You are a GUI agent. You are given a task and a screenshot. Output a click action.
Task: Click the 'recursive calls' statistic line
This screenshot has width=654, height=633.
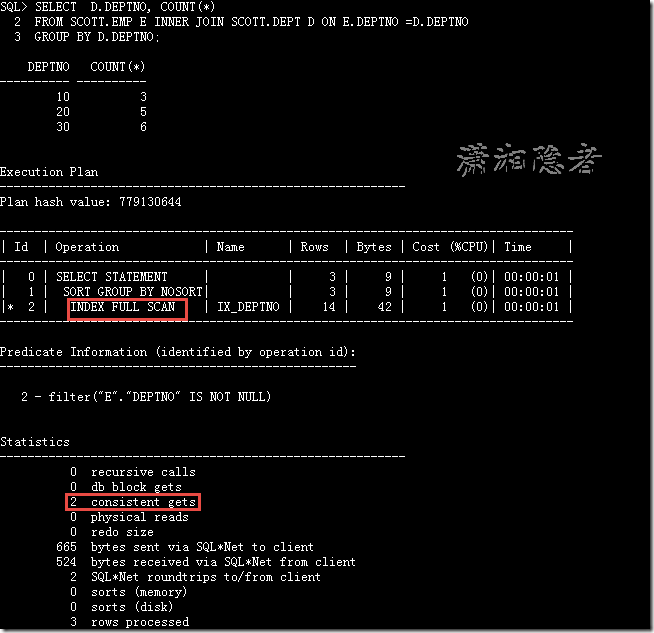[x=133, y=472]
